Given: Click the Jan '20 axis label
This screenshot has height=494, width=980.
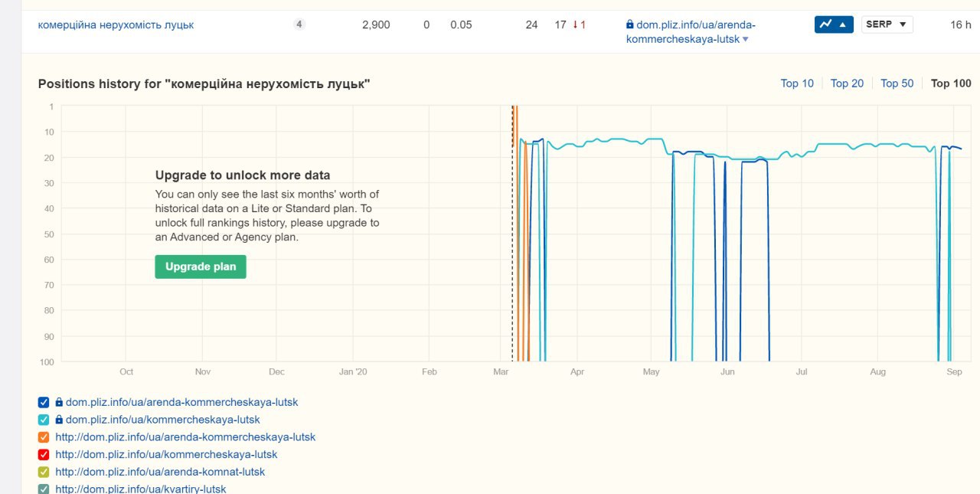Looking at the screenshot, I should (x=353, y=371).
